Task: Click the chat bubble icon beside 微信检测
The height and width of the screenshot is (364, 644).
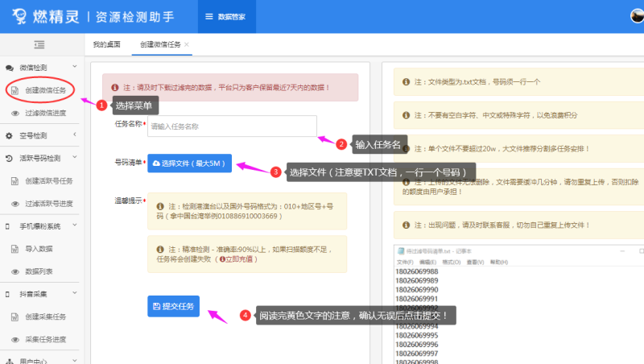Action: pyautogui.click(x=10, y=68)
